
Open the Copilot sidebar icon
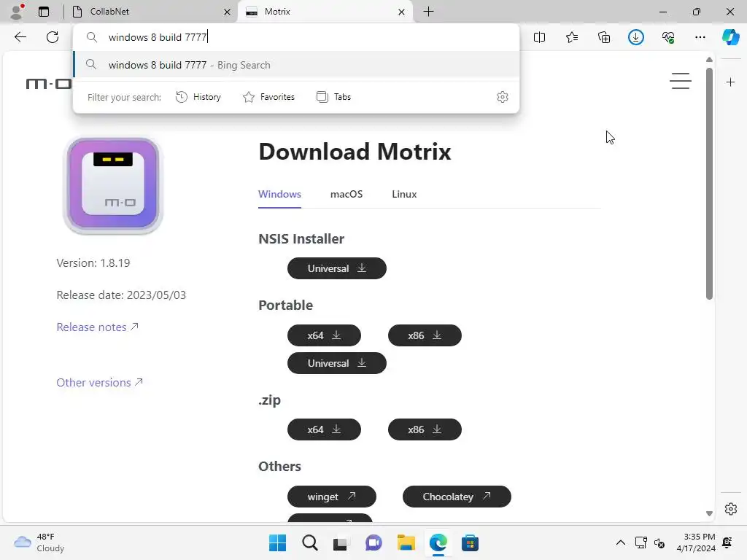(x=731, y=37)
